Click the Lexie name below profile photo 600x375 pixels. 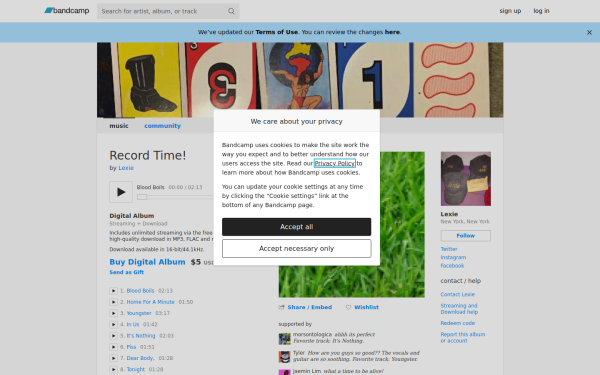[449, 214]
